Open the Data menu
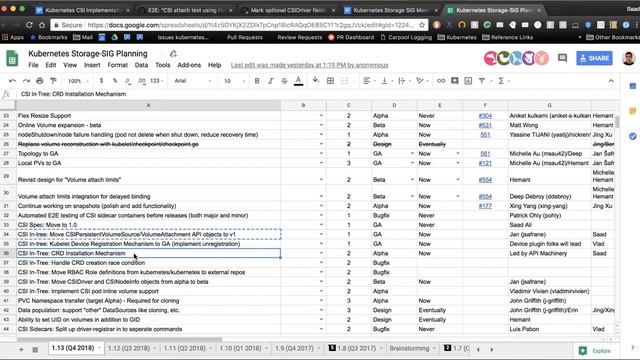The image size is (640, 360). (141, 65)
